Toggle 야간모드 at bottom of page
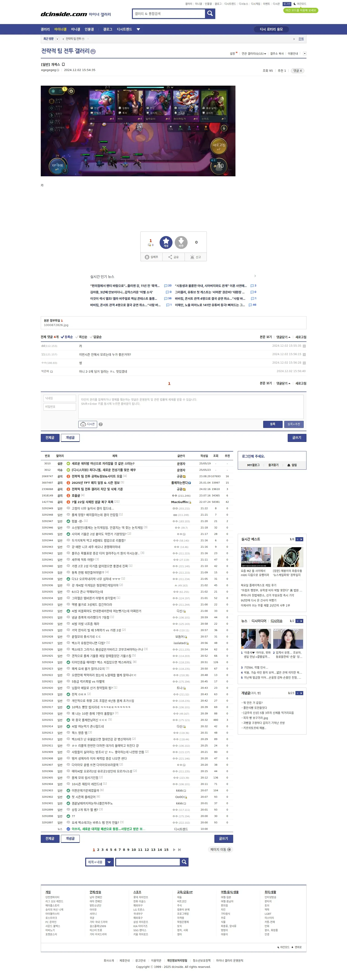Image resolution: width=347 pixels, height=980 pixels. [284, 947]
